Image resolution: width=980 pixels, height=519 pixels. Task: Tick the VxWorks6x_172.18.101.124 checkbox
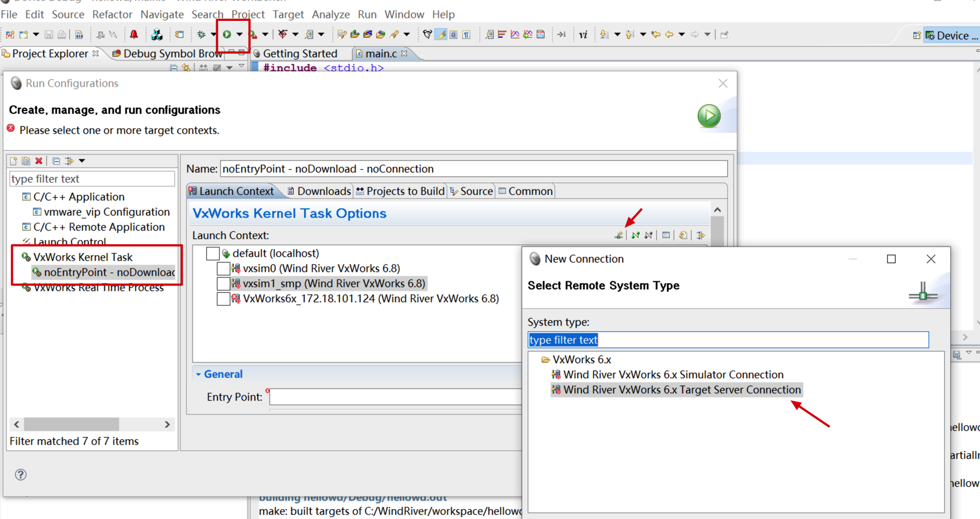pyautogui.click(x=223, y=299)
